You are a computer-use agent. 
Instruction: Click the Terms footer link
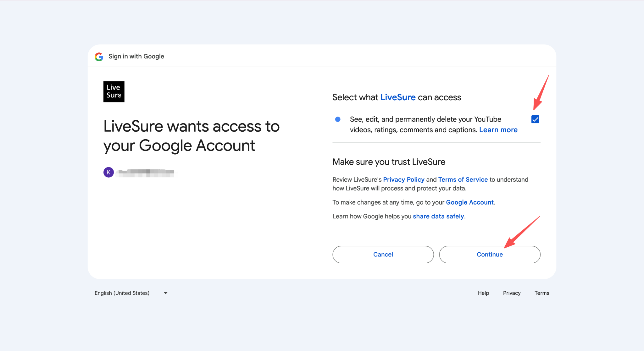tap(542, 293)
